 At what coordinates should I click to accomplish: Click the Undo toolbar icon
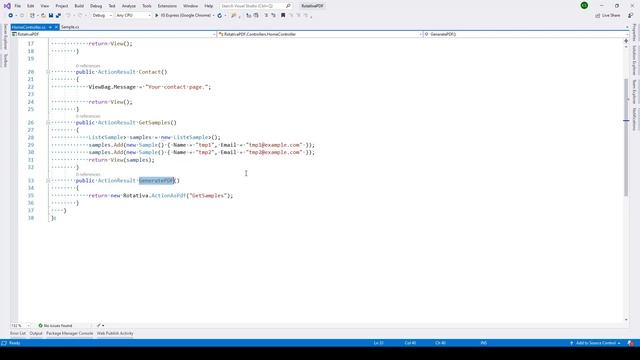click(x=68, y=16)
